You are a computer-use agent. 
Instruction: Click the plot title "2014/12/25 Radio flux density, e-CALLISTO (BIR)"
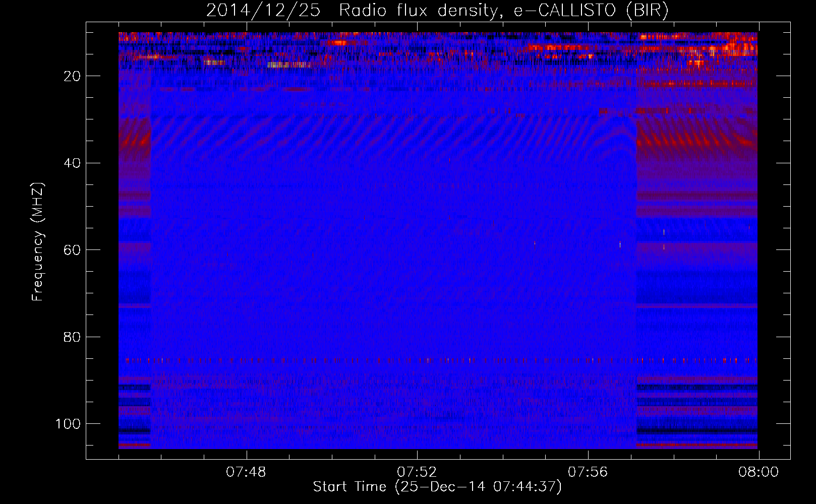(x=437, y=11)
